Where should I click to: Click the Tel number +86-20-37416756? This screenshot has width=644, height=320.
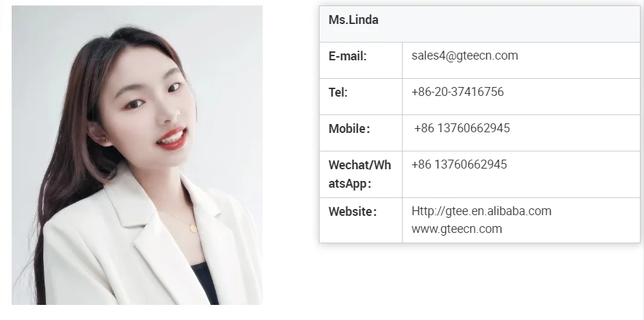[x=457, y=92]
